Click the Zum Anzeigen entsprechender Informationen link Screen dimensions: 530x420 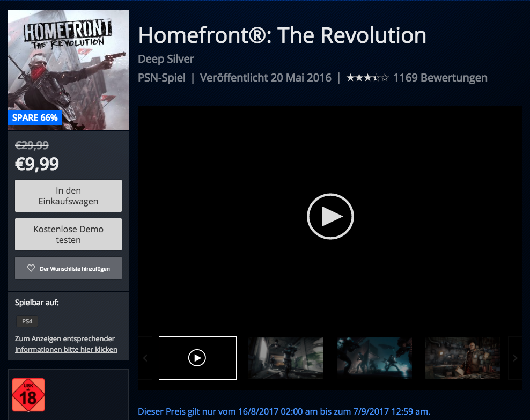click(x=66, y=344)
